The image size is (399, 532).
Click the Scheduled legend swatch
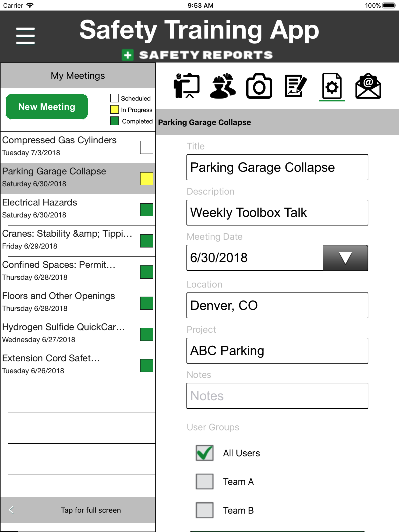114,98
